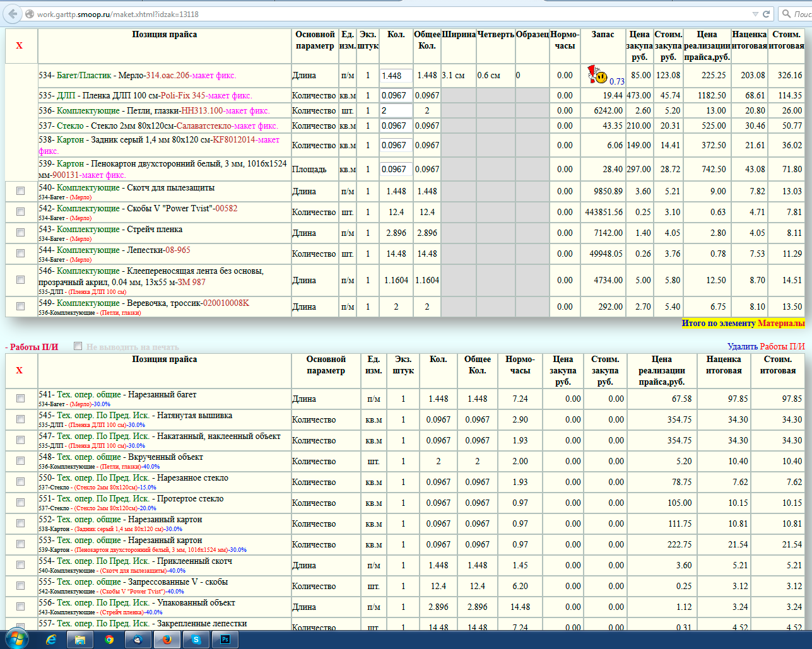The image size is (812, 649).
Task: Reload the page with the refresh icon
Action: [x=767, y=14]
